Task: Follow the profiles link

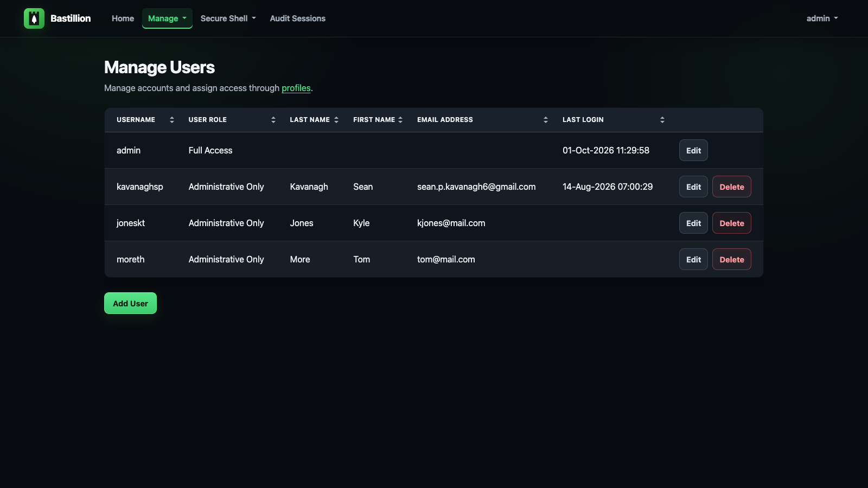Action: [296, 88]
